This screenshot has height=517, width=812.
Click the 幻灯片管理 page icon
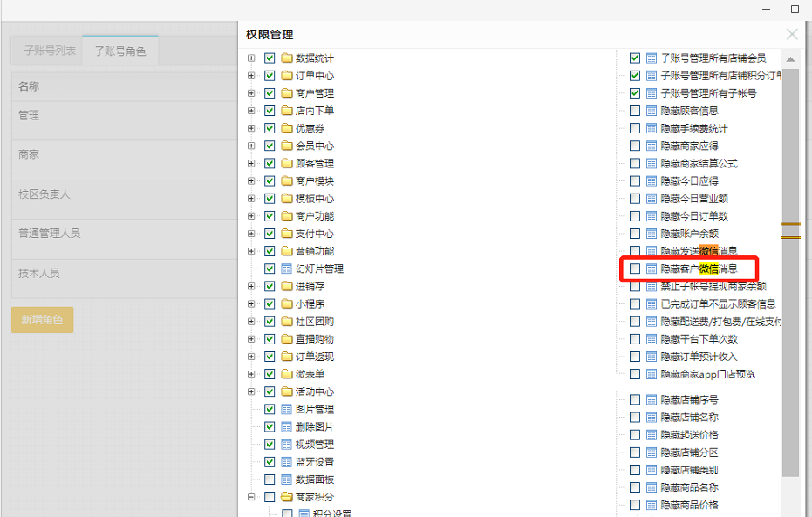[287, 269]
